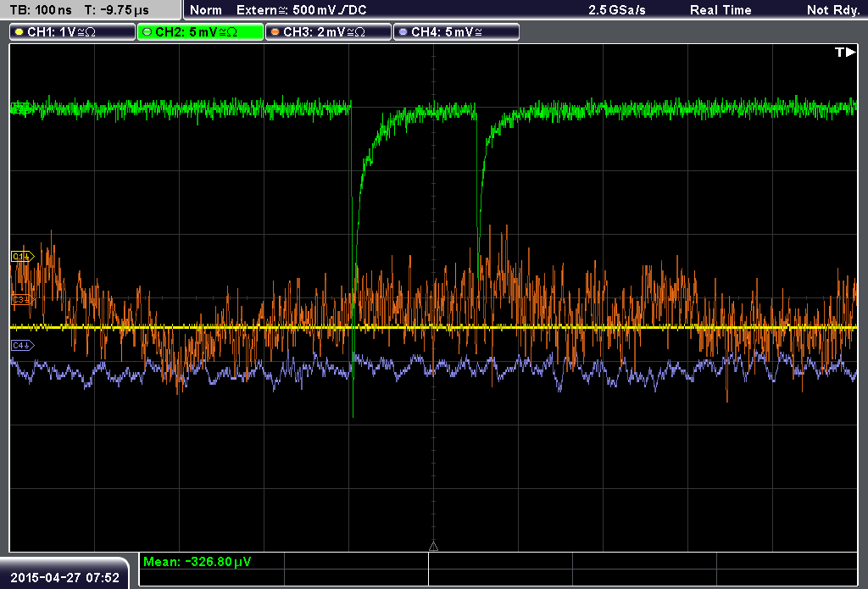The width and height of the screenshot is (868, 589).
Task: Select the CH1 1V channel button
Action: coord(73,32)
